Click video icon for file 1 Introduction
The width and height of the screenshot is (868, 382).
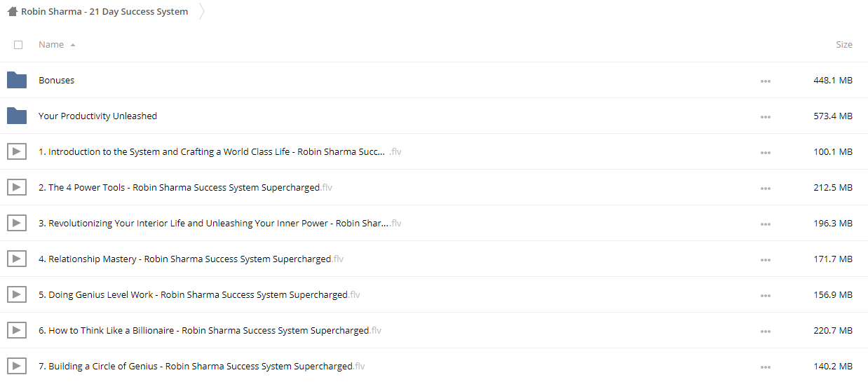[x=17, y=151]
